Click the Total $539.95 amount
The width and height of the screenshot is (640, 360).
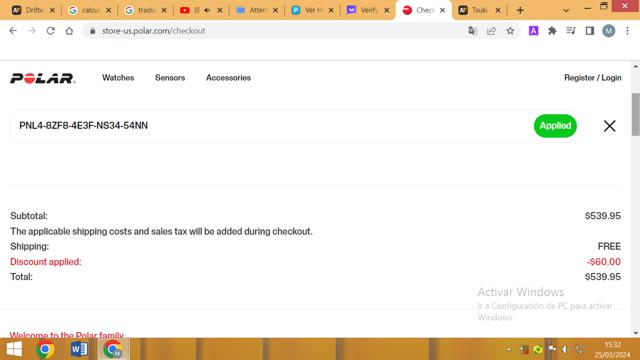[x=602, y=277]
